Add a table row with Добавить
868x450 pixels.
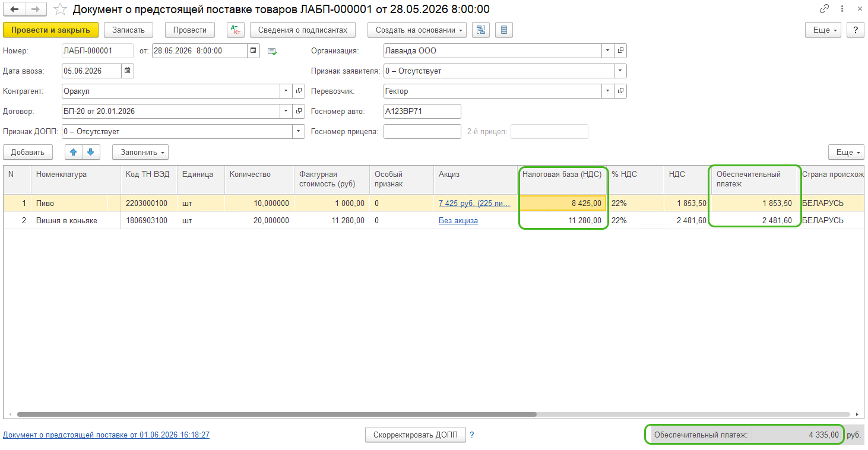(28, 153)
